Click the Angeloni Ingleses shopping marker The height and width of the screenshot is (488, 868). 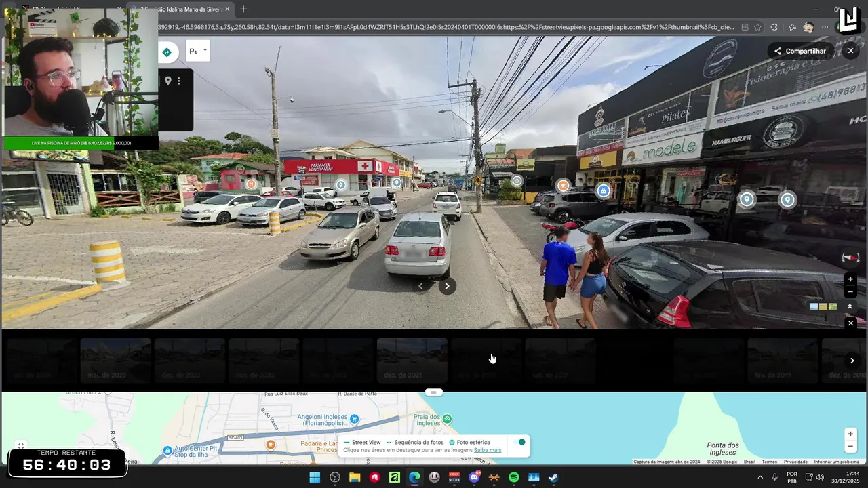354,420
